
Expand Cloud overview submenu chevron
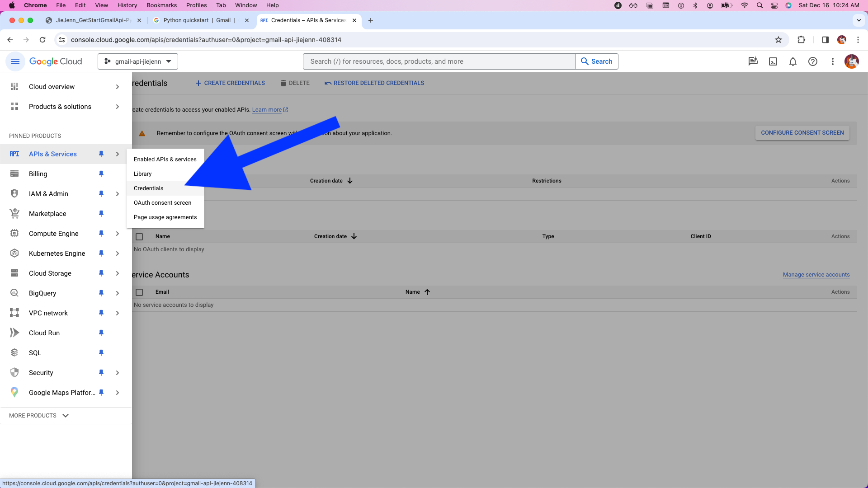coord(118,87)
